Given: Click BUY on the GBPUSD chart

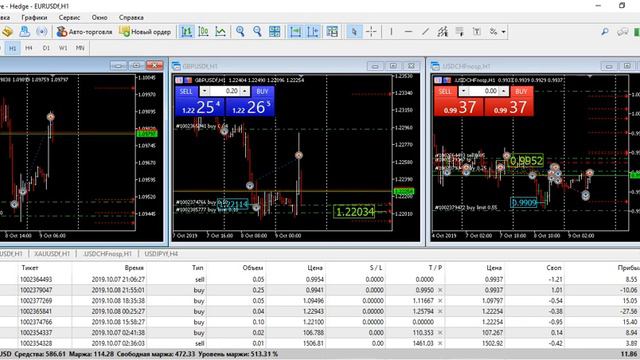Looking at the screenshot, I should point(262,91).
